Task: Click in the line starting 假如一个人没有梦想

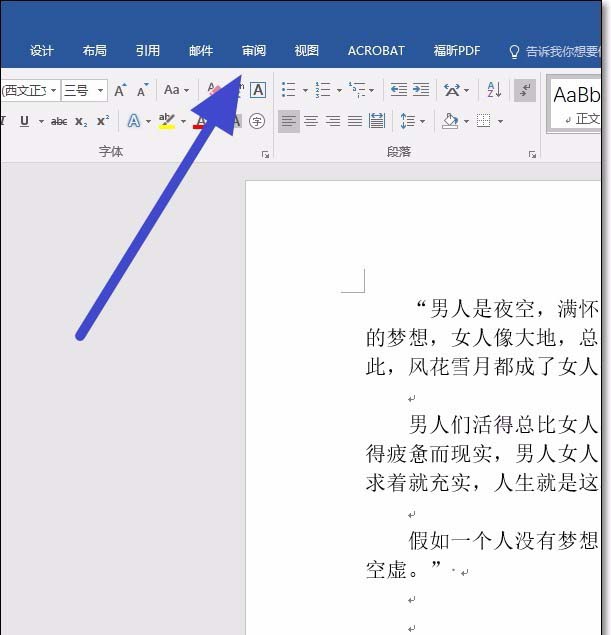Action: coord(503,541)
